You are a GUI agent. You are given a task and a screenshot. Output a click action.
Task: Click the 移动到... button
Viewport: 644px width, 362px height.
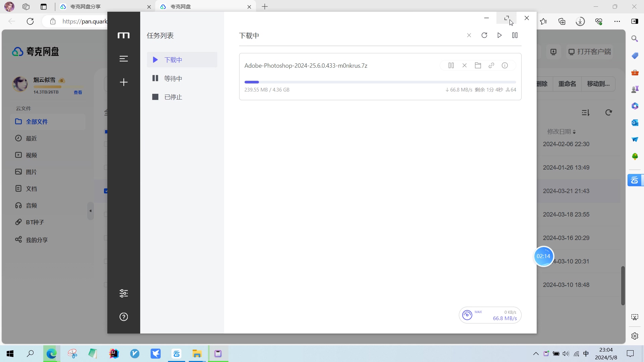[x=598, y=84]
